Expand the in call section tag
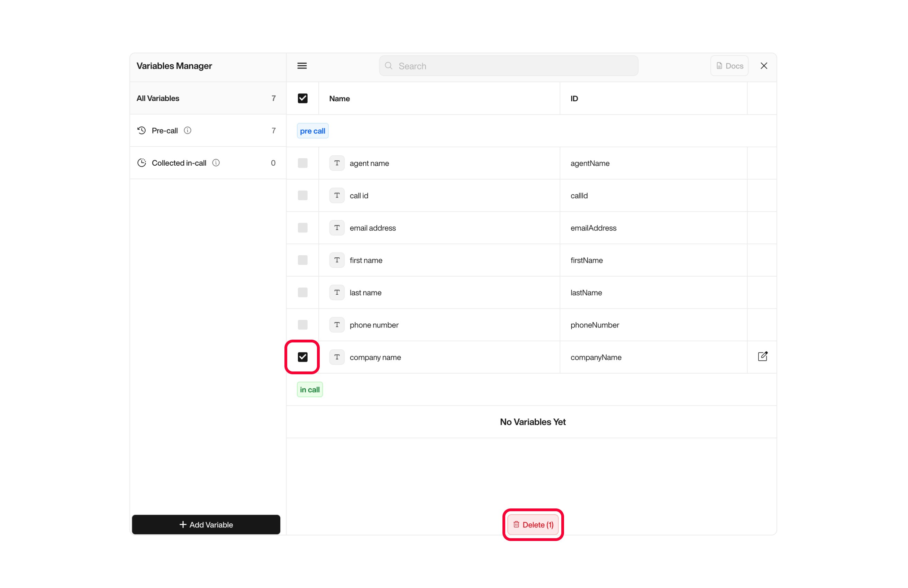This screenshot has width=908, height=588. (309, 389)
